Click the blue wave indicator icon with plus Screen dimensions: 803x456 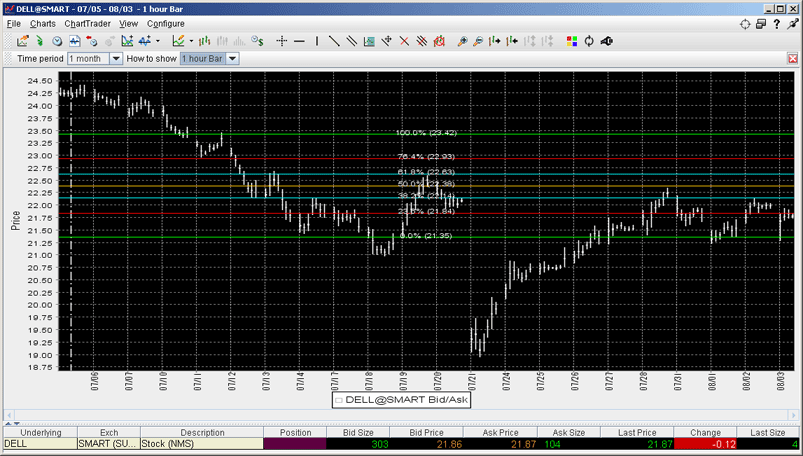(x=144, y=41)
